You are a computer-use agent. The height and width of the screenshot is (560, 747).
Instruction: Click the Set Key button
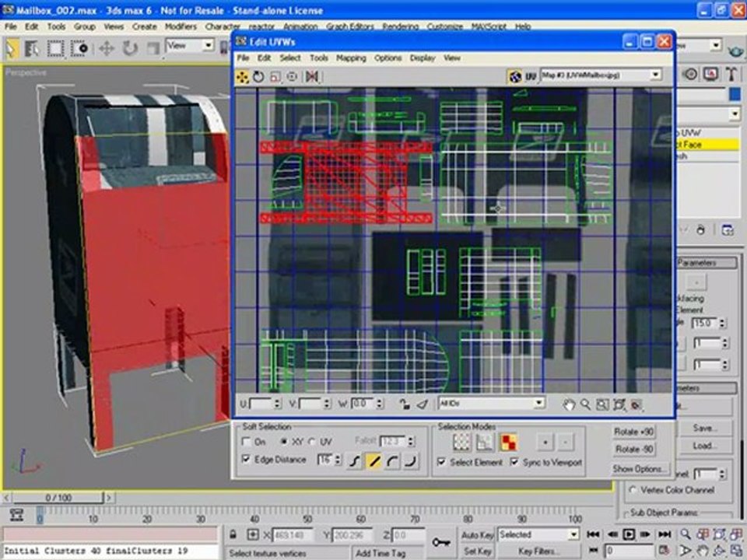477,551
